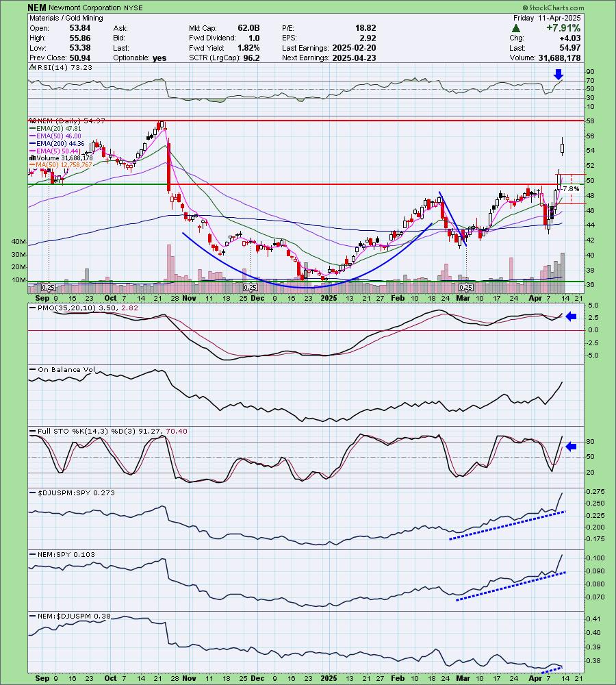Click the Fwd Yield value 1.82%

[249, 48]
